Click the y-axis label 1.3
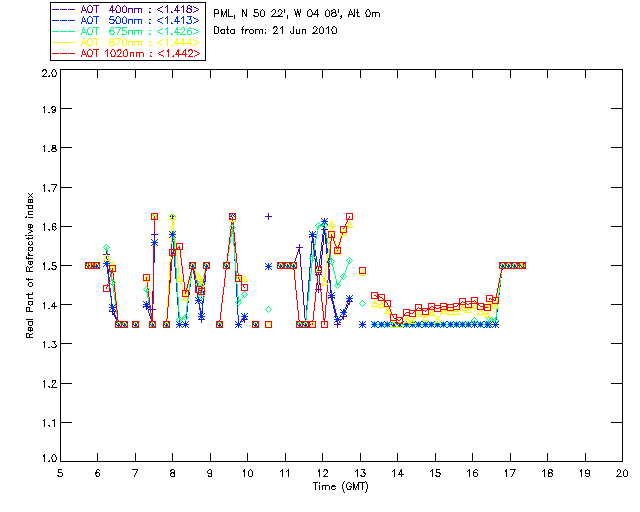The height and width of the screenshot is (512, 640). pos(49,344)
